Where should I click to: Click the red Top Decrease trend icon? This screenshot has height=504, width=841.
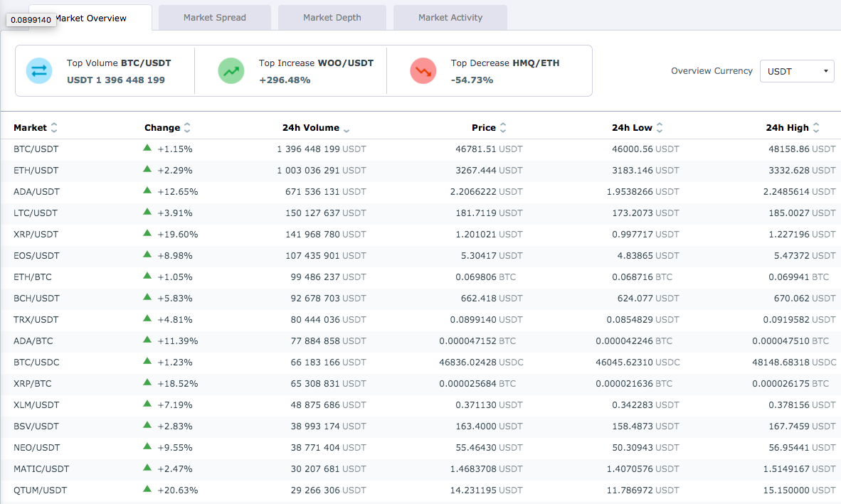tap(423, 70)
